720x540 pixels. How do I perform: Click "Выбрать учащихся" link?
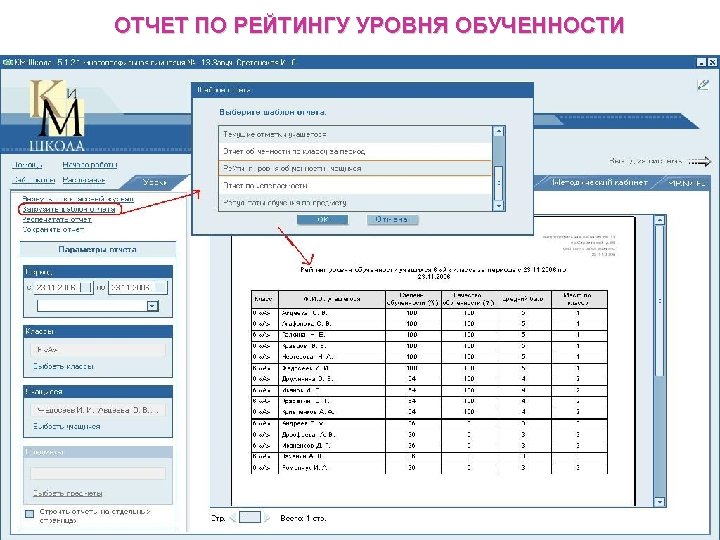(67, 426)
